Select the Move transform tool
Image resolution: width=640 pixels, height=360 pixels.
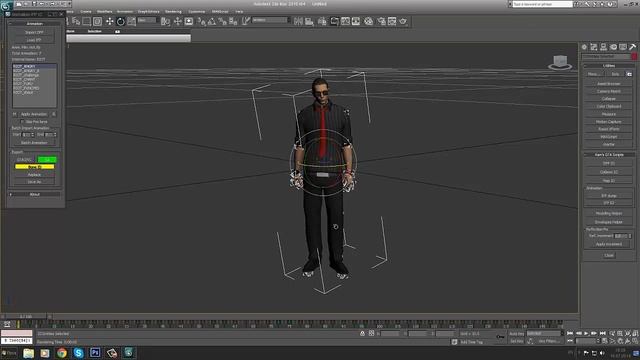tap(109, 21)
